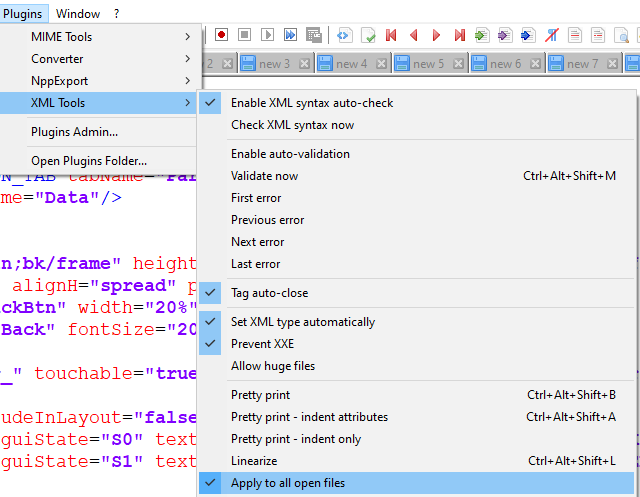Switch to the new 6 tab
This screenshot has height=497, width=640.
tap(505, 64)
